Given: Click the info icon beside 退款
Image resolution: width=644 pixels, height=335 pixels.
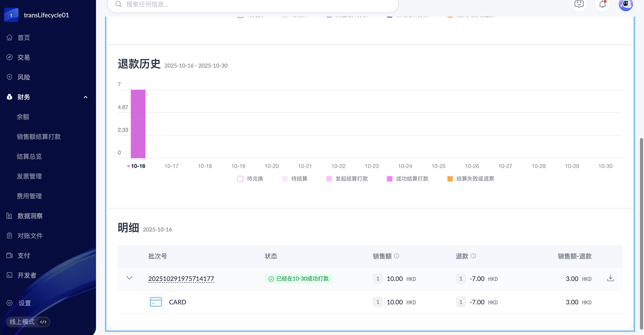Looking at the screenshot, I should pos(473,256).
